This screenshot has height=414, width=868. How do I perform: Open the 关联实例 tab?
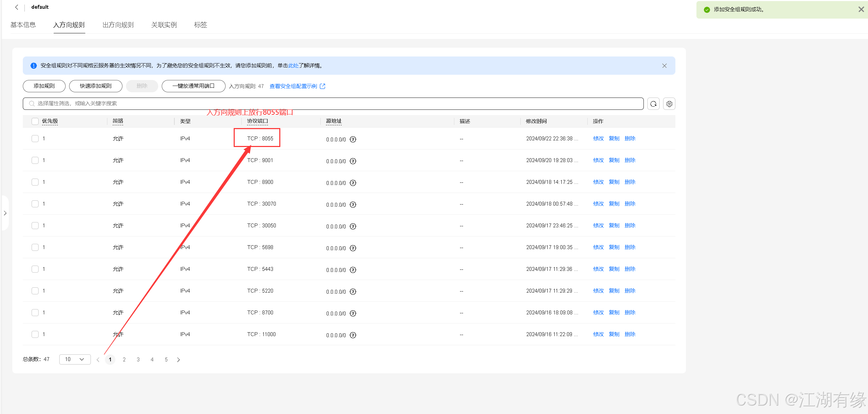click(x=164, y=25)
